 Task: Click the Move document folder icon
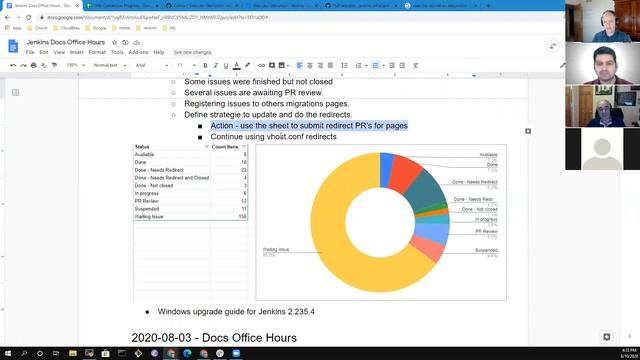click(125, 42)
